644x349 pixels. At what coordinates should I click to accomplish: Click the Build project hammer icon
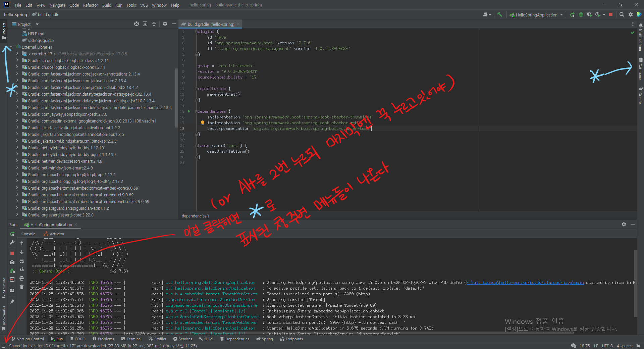(x=499, y=14)
